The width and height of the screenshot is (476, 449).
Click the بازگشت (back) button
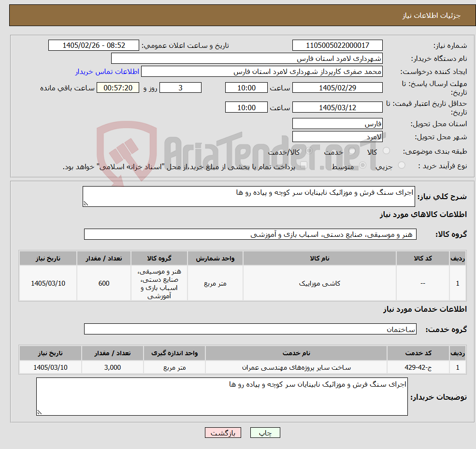tap(223, 433)
